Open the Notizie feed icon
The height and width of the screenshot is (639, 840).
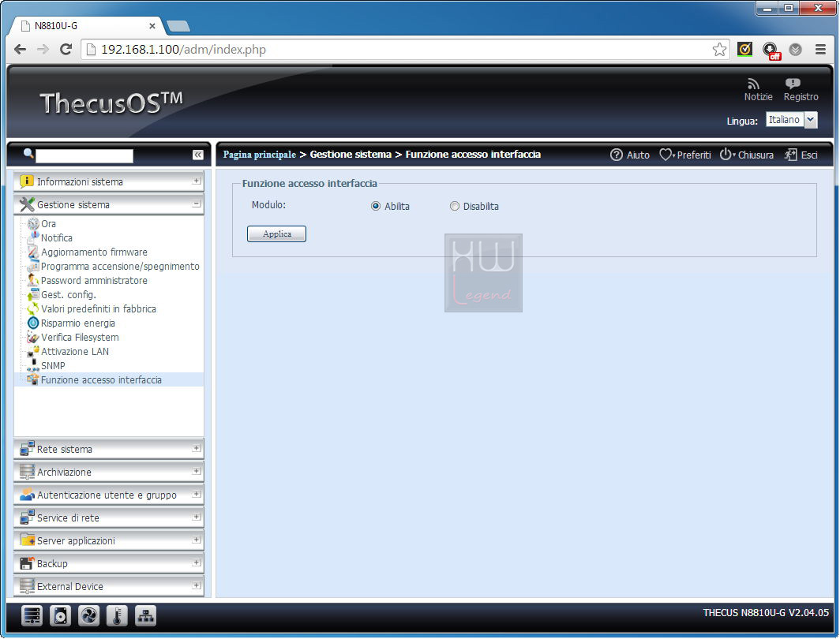click(753, 84)
